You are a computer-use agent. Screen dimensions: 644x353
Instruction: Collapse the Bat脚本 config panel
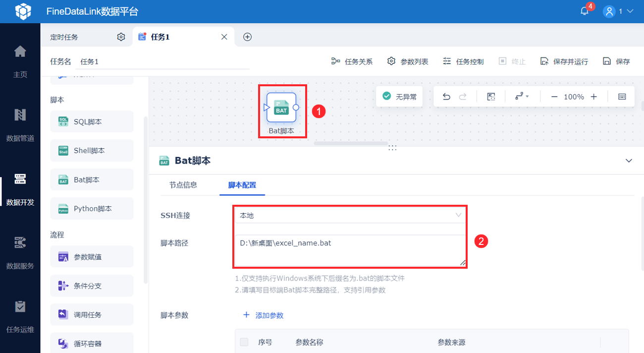click(x=629, y=161)
